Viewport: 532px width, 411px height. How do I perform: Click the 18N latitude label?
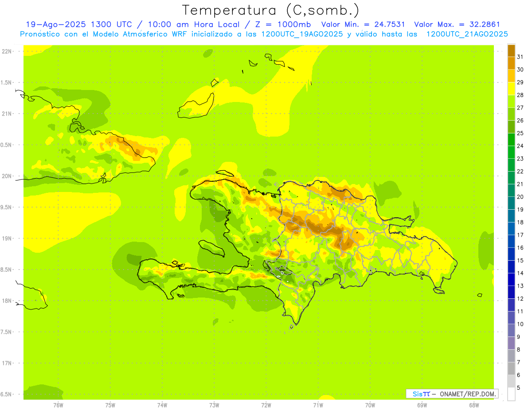tap(7, 301)
